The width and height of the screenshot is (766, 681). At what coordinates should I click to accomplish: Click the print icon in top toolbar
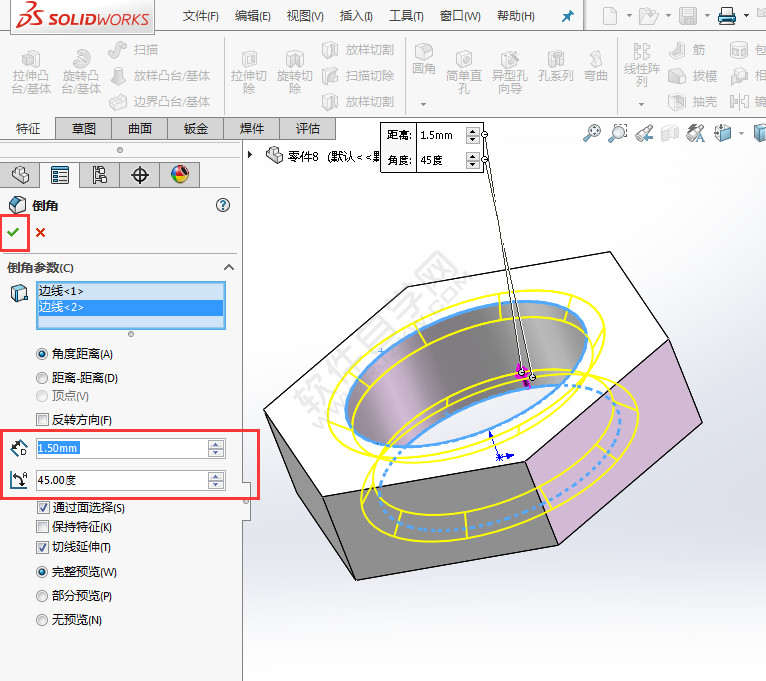[x=727, y=16]
